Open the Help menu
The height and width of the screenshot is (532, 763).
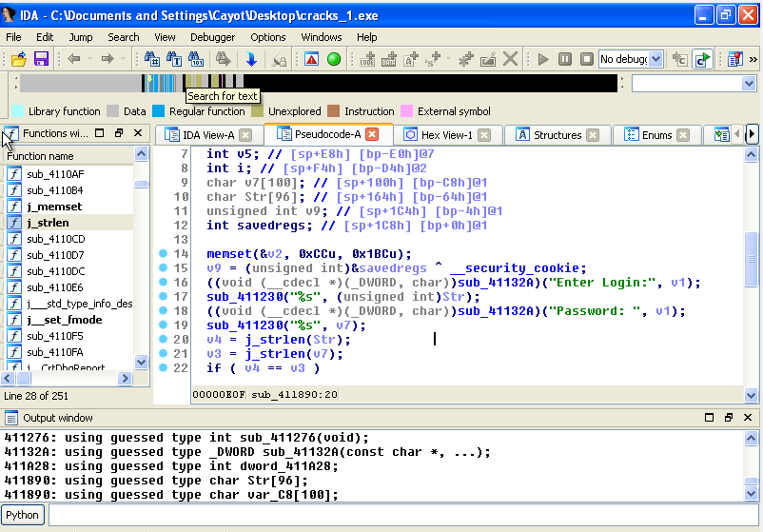(x=366, y=37)
